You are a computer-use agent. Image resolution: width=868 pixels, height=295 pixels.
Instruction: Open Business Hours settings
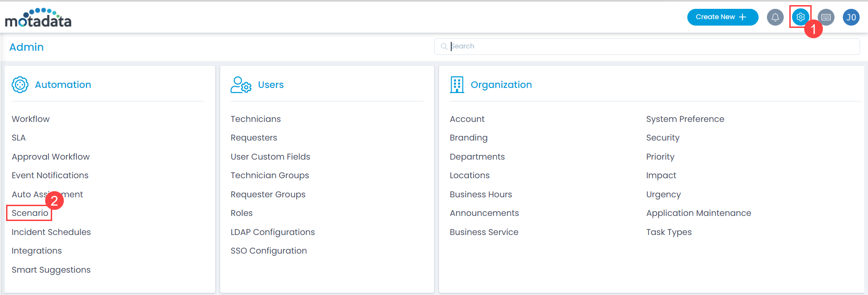481,194
